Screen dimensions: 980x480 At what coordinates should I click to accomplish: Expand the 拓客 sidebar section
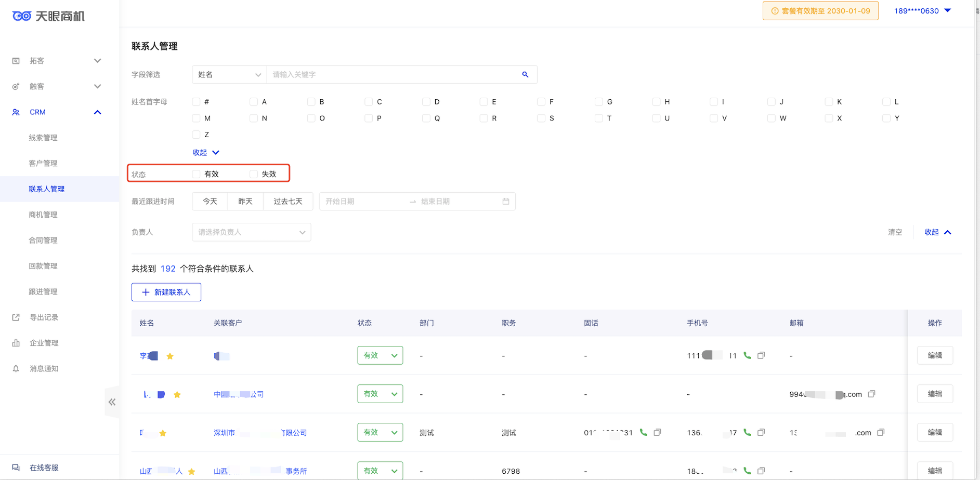pyautogui.click(x=97, y=61)
